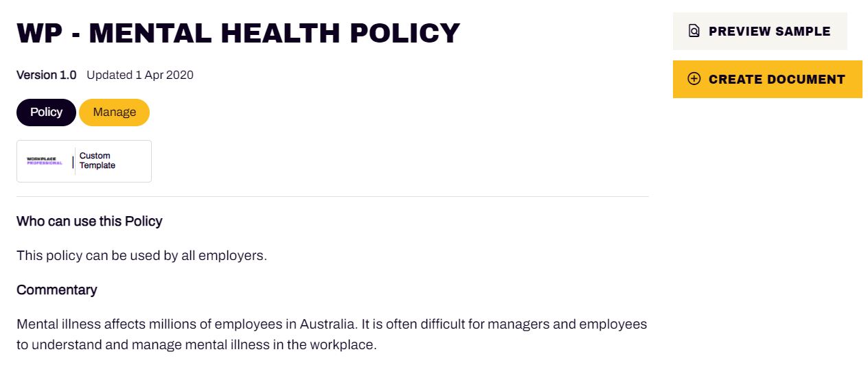The image size is (868, 365).
Task: Select the Policy tag pill
Action: pyautogui.click(x=46, y=113)
